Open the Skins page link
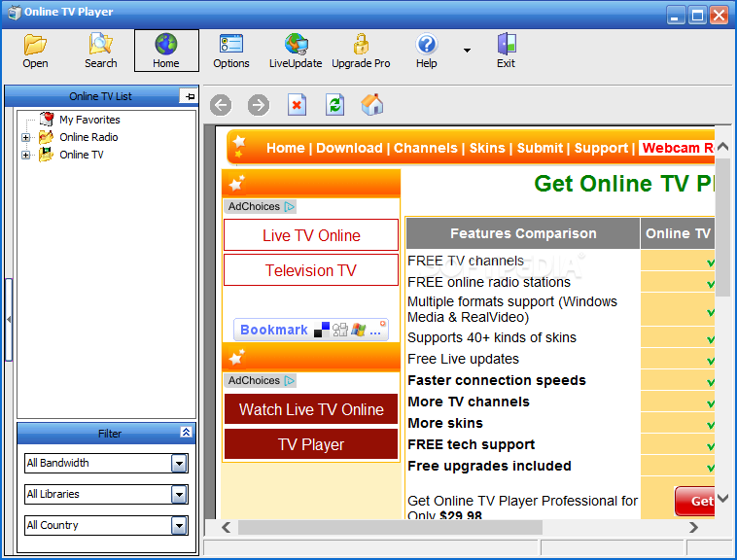The width and height of the screenshot is (737, 560). coord(487,148)
